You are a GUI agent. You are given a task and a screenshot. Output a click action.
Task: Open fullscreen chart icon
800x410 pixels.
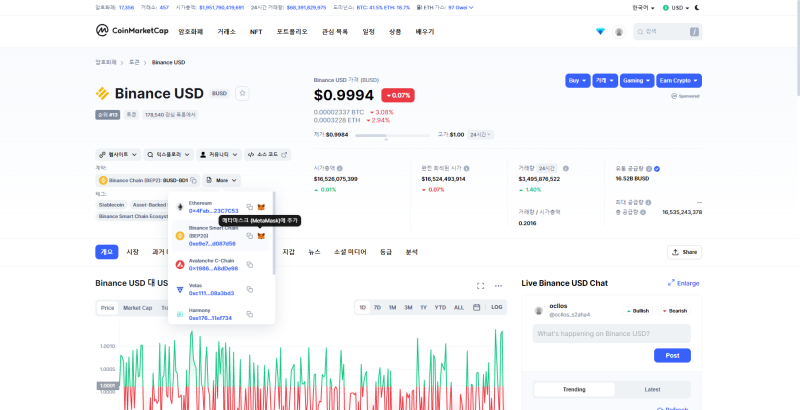(x=480, y=286)
